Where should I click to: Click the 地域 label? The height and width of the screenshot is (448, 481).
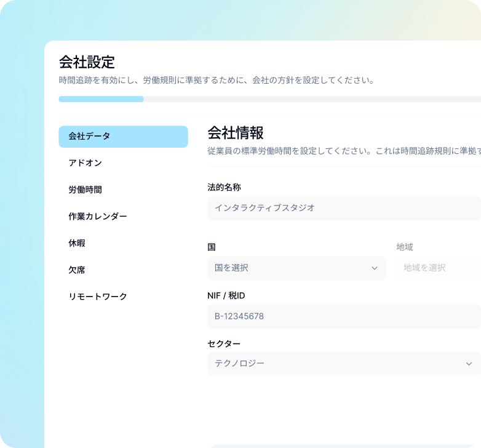tap(405, 247)
